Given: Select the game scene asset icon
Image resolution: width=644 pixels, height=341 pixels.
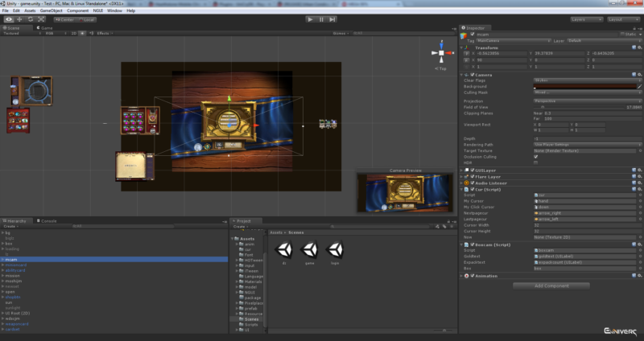Looking at the screenshot, I should [x=309, y=249].
